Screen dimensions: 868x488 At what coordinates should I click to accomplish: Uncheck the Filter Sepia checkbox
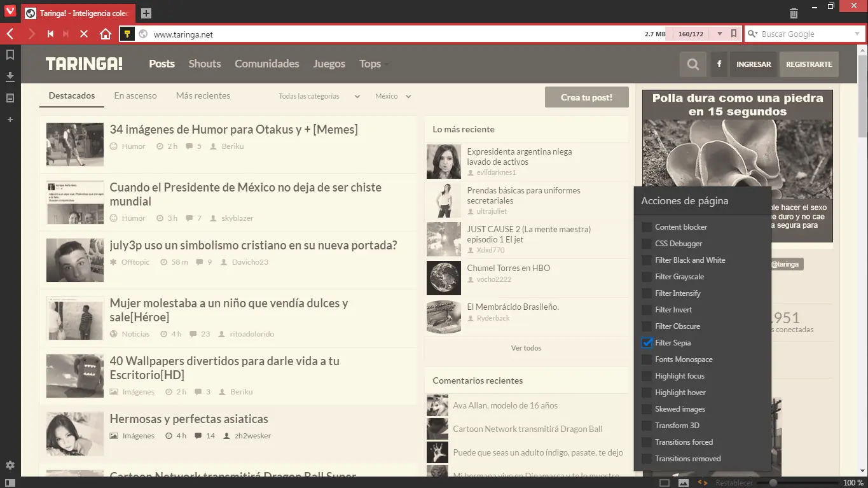pyautogui.click(x=647, y=343)
